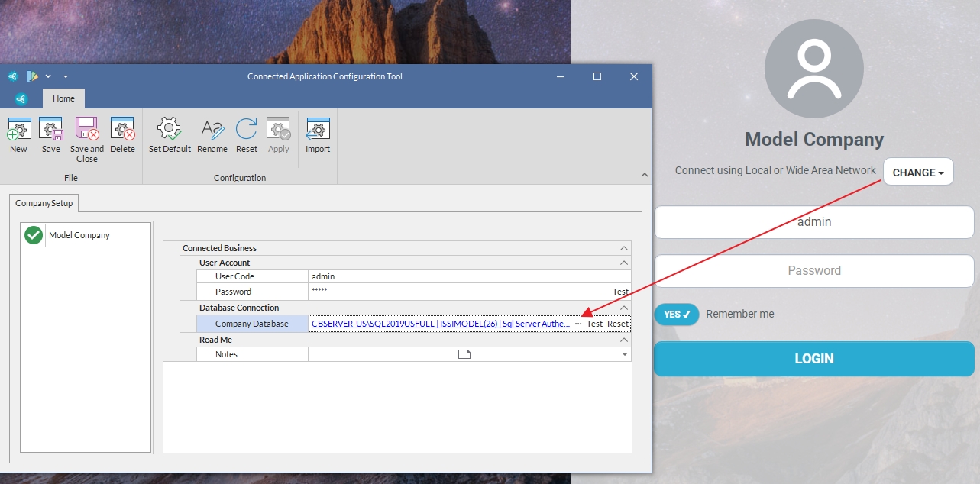
Task: Select Model Company in the company list
Action: (79, 235)
